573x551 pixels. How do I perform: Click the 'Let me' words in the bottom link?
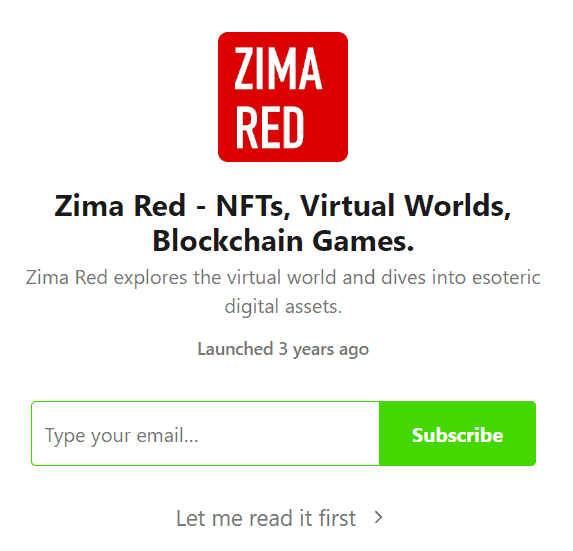[209, 518]
